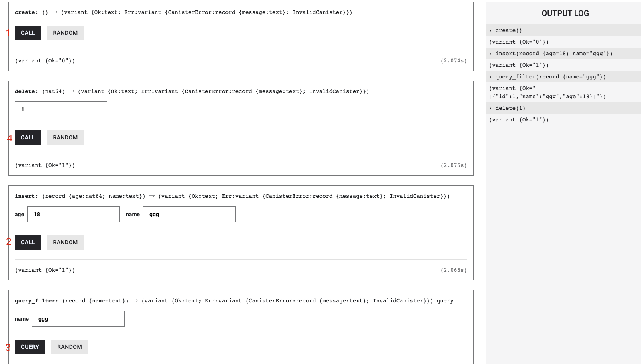Screen dimensions: 641x364
Task: Click the OUTPUT LOG heading
Action: 565,13
